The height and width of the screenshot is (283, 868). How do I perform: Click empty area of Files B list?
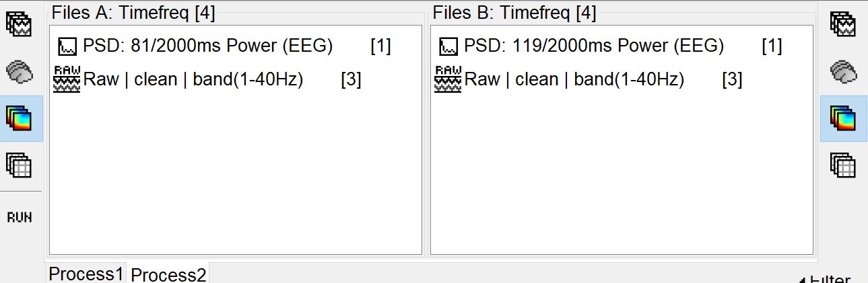pos(621,175)
